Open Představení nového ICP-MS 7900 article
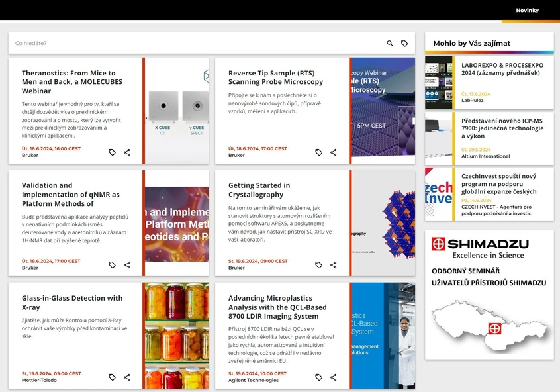Viewport: 560px width, 392px height. coord(502,128)
